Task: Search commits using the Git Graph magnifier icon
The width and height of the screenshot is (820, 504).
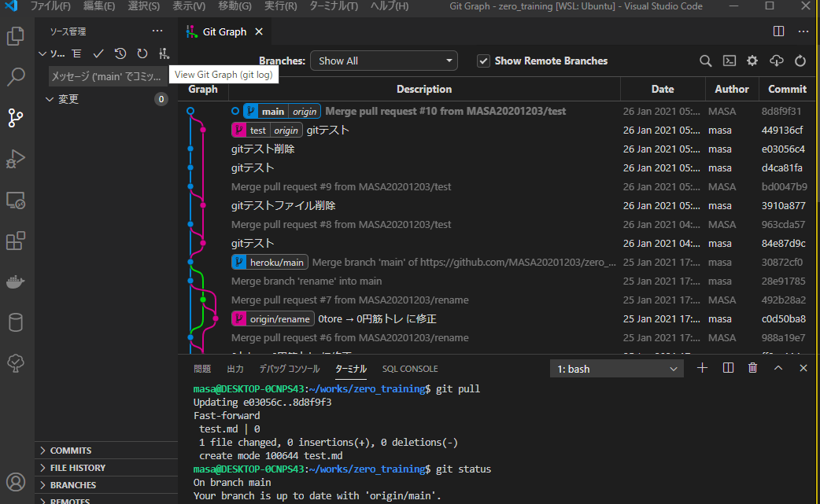Action: [707, 60]
